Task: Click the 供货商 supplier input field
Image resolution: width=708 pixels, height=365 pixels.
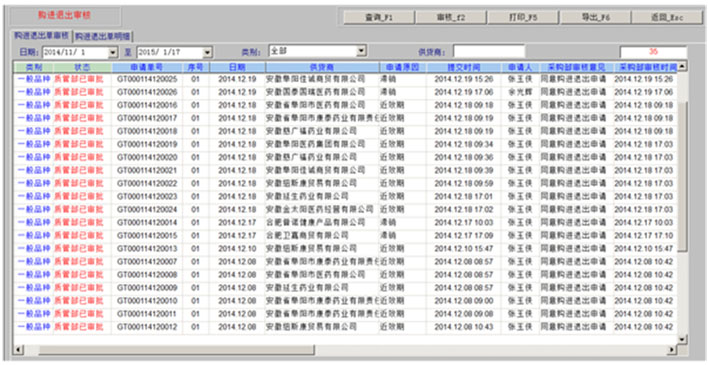Action: (489, 51)
